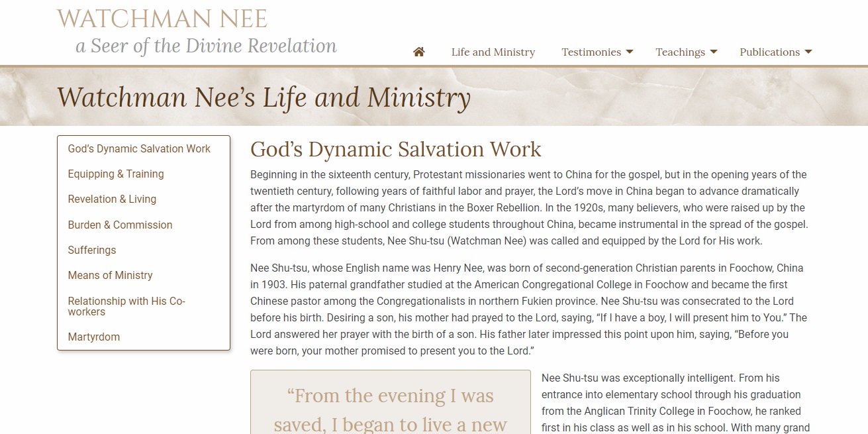Expand the Teachings dropdown menu

[680, 52]
